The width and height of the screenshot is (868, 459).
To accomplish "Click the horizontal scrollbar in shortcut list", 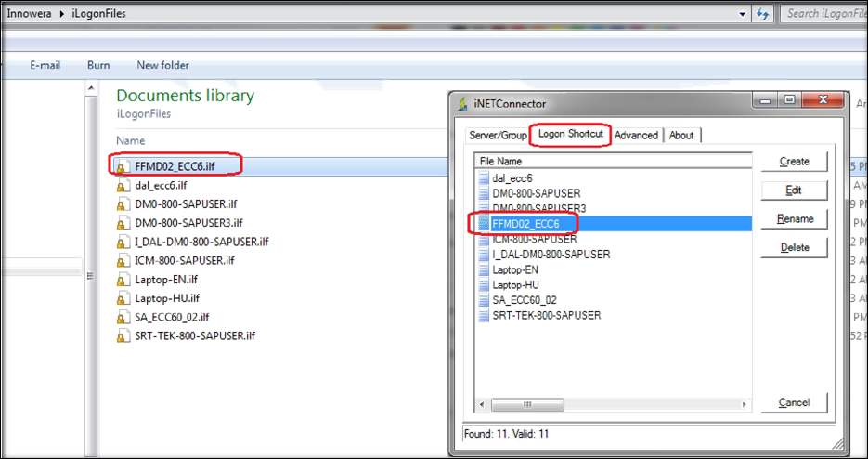I will 613,405.
